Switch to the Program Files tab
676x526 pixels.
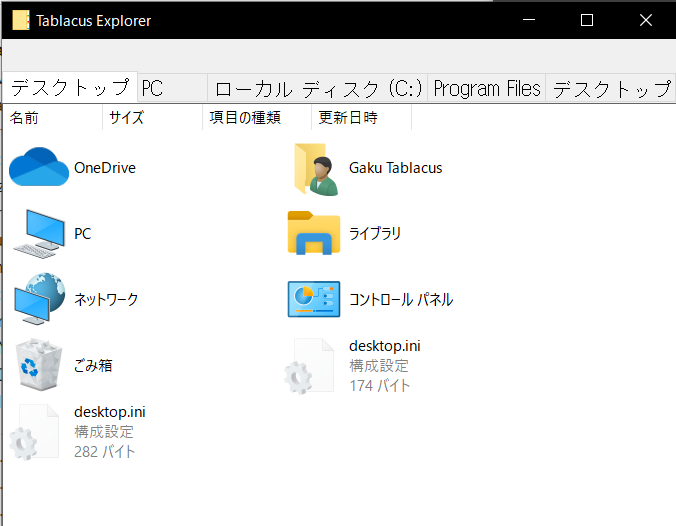pos(487,88)
